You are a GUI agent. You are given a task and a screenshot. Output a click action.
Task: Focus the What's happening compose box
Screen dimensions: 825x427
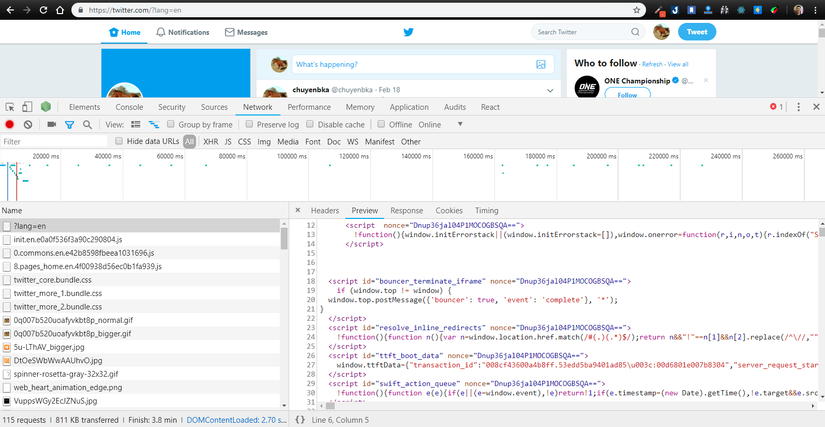click(x=422, y=65)
